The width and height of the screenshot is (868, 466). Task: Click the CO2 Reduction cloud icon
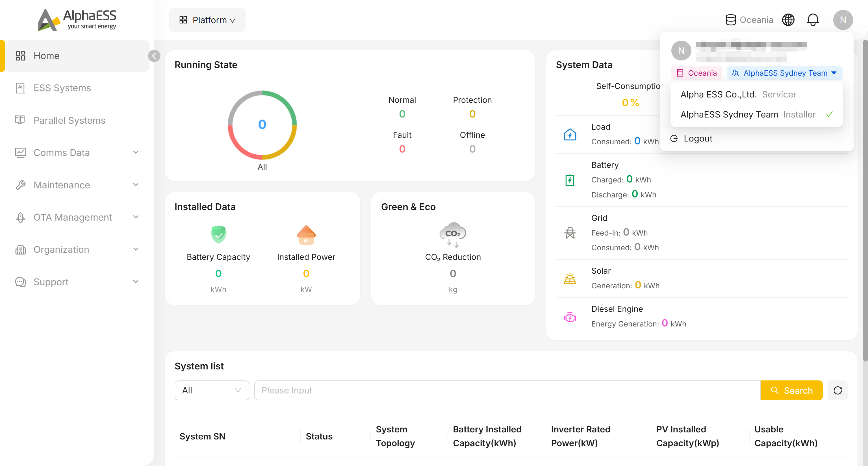point(453,234)
